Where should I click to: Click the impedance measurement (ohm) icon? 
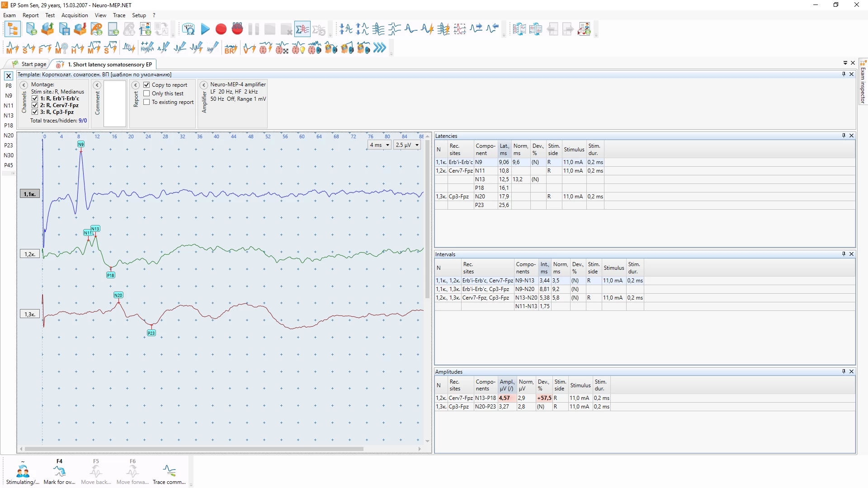click(189, 30)
